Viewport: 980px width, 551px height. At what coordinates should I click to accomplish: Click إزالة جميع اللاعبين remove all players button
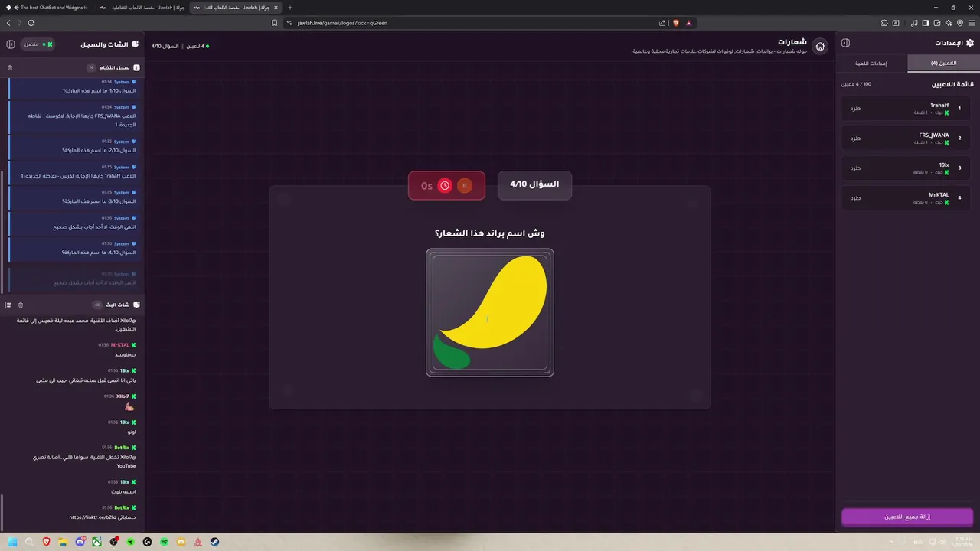(x=907, y=517)
